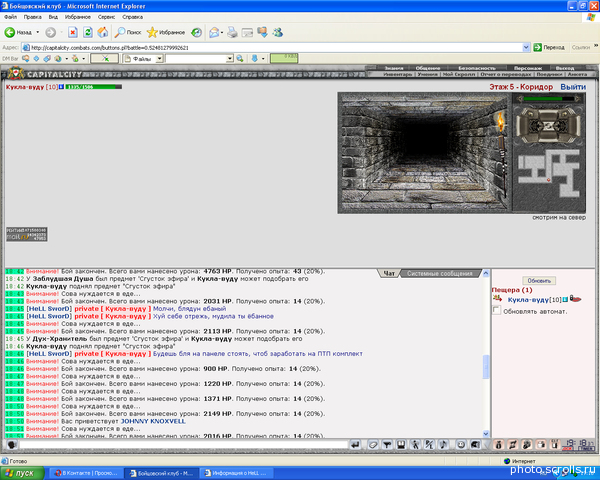
Task: Open the browser Home page icon
Action: tap(103, 32)
